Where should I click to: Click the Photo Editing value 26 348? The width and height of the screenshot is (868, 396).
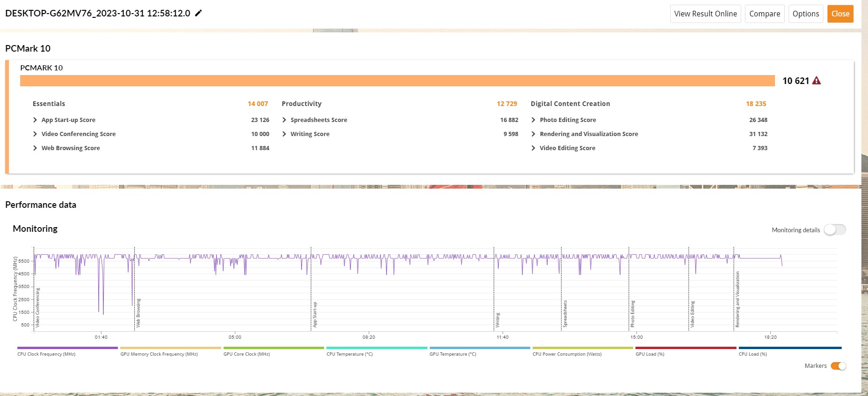click(759, 120)
